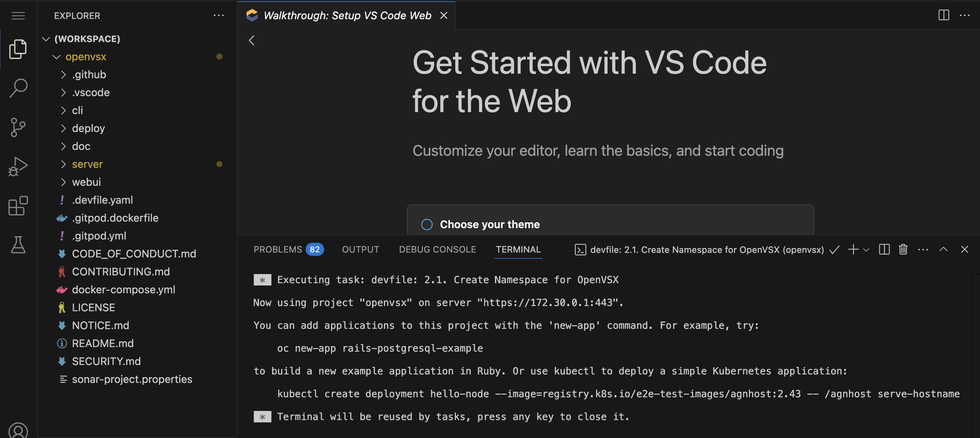The width and height of the screenshot is (980, 438).
Task: Add a new terminal with plus icon
Action: click(853, 249)
